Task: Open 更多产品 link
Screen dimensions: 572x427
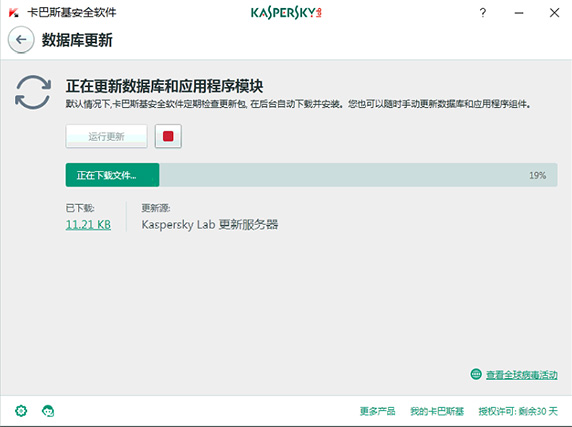Action: point(378,411)
